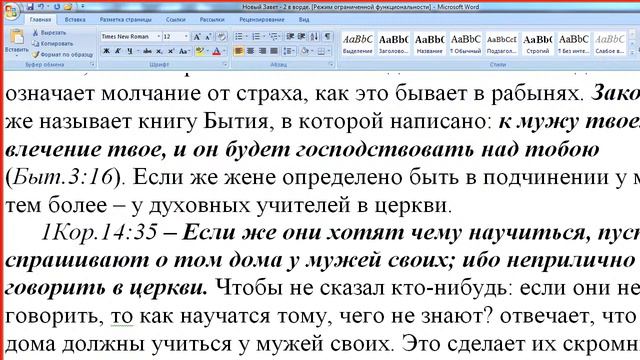640x360 pixels.
Task: Sort text with the A-Z sort icon
Action: tap(314, 37)
